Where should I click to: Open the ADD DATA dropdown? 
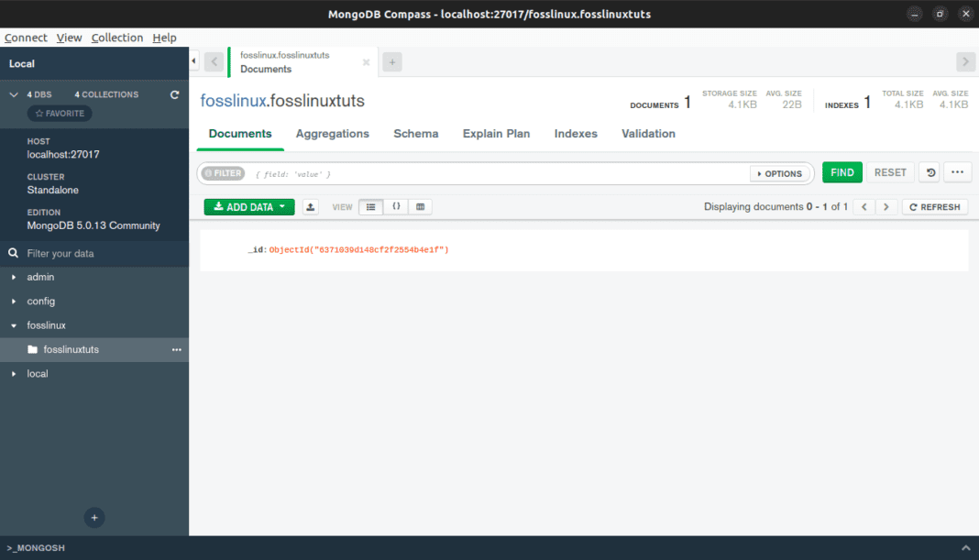click(248, 206)
